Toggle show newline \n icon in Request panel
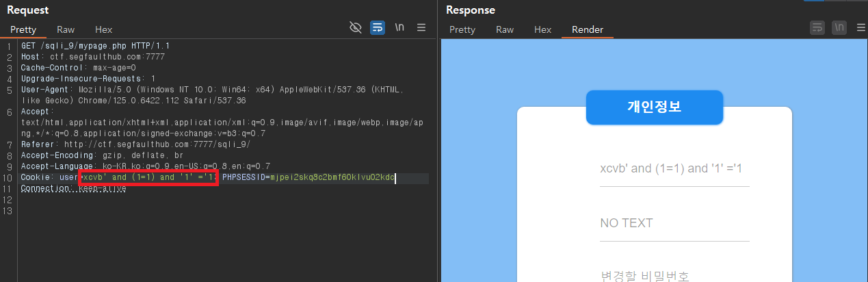Screen dimensions: 868x282 399,27
